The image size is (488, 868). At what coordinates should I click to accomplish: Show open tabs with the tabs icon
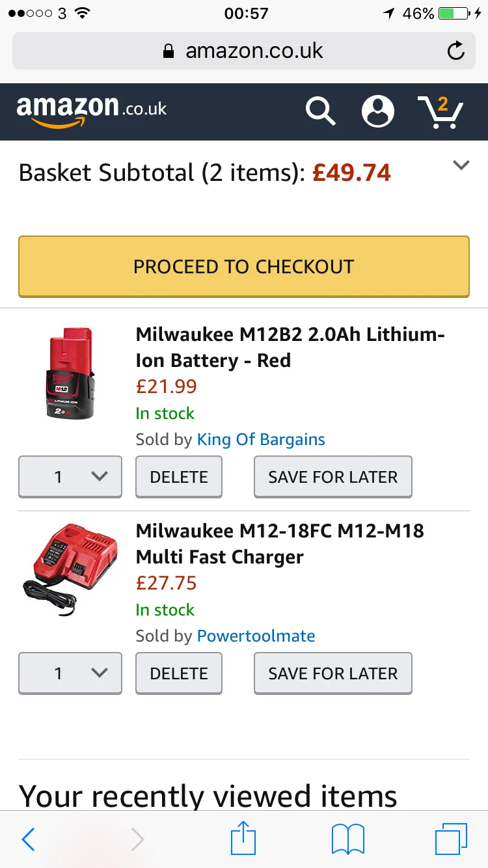tap(451, 839)
